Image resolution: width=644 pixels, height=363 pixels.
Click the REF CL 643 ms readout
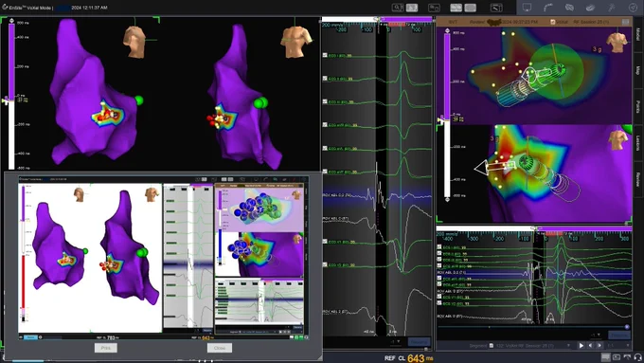tap(409, 358)
